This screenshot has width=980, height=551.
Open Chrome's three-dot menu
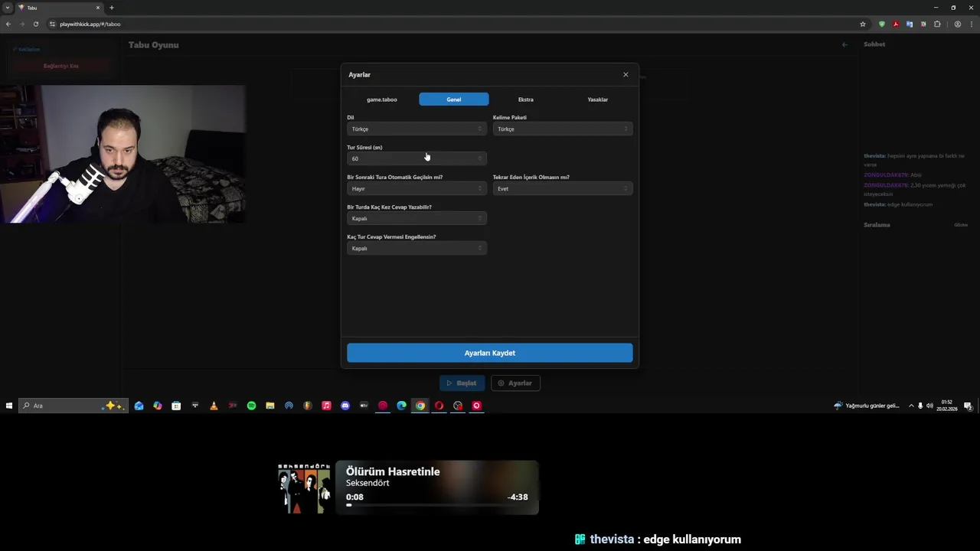[971, 24]
